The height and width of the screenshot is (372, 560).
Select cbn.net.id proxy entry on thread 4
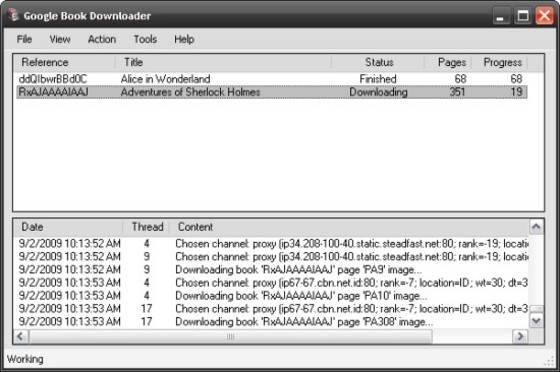tap(271, 282)
